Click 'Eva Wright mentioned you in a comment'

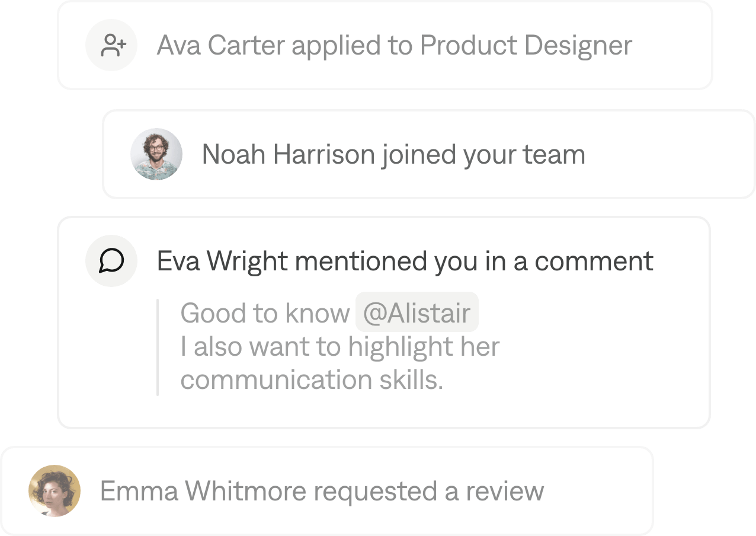click(405, 261)
